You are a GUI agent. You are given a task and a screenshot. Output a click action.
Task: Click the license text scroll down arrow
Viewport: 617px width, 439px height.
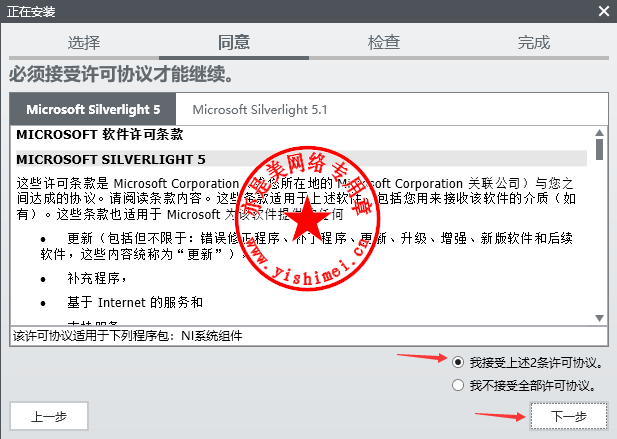click(599, 318)
